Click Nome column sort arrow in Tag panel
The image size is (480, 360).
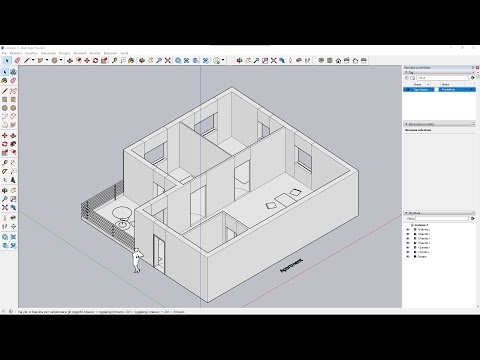click(428, 85)
